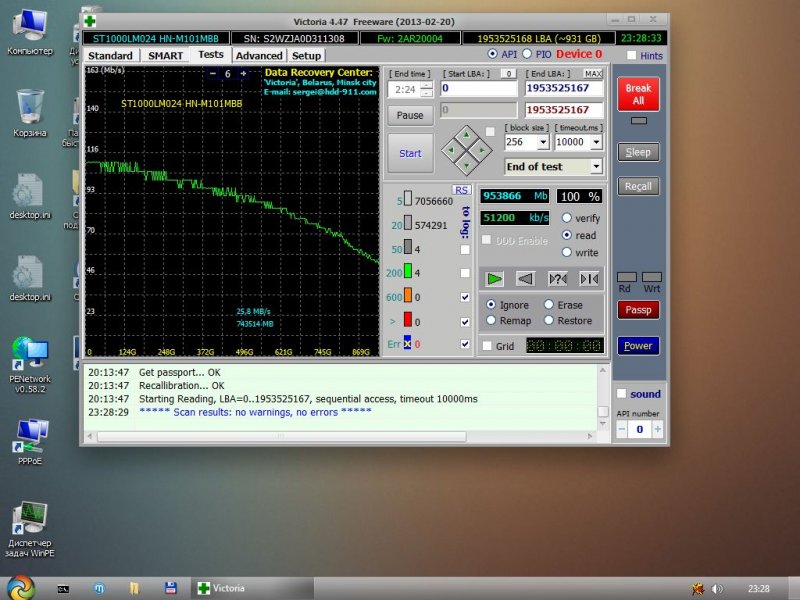
Task: Select the random seek mode icon
Action: pos(558,279)
